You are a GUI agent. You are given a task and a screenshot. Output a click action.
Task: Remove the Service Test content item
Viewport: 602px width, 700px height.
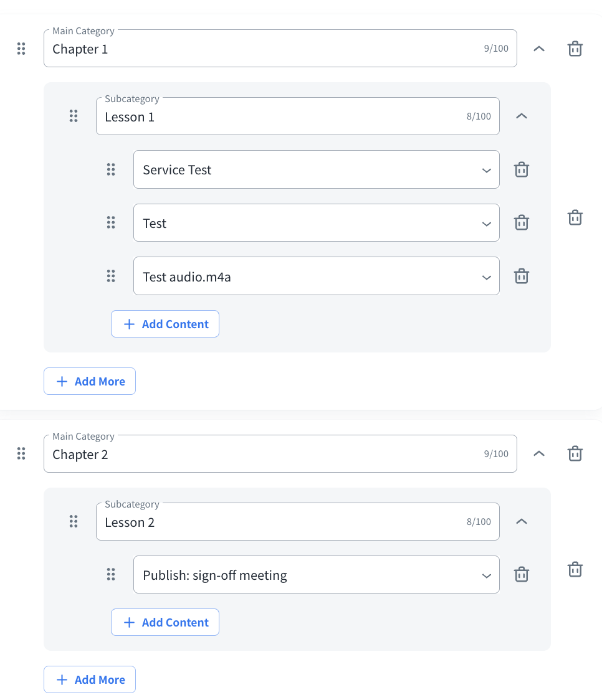coord(521,169)
